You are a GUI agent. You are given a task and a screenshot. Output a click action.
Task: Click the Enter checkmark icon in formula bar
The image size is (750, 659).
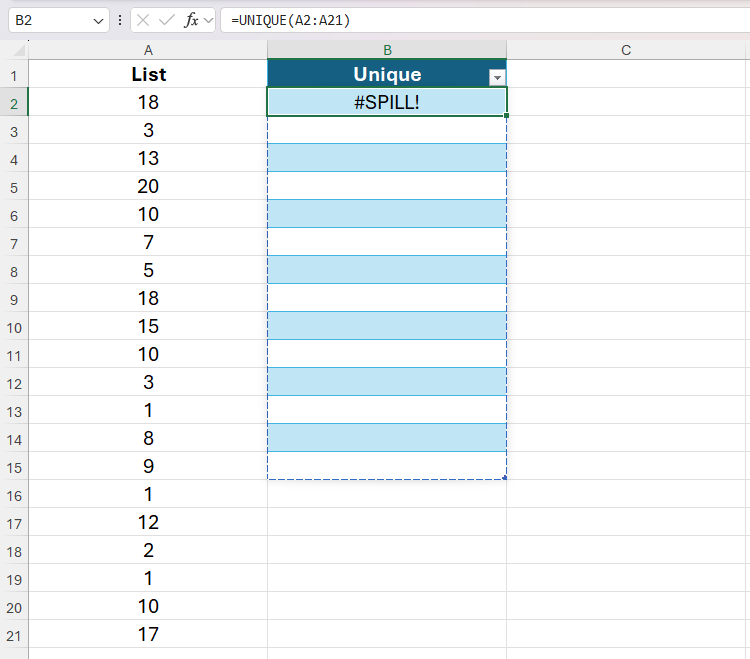(x=167, y=20)
